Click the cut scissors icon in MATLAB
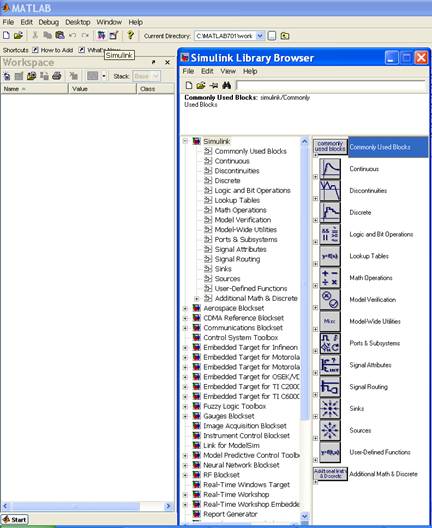 pos(35,35)
